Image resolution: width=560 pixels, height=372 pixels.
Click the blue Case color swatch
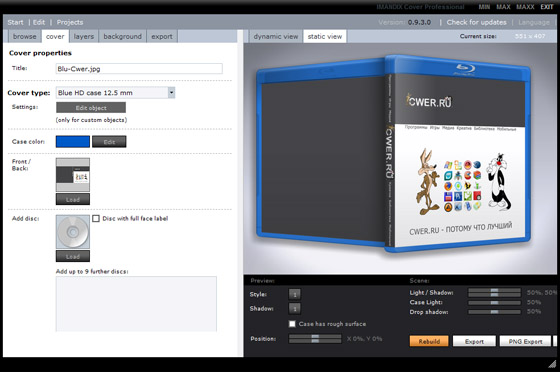pyautogui.click(x=73, y=142)
